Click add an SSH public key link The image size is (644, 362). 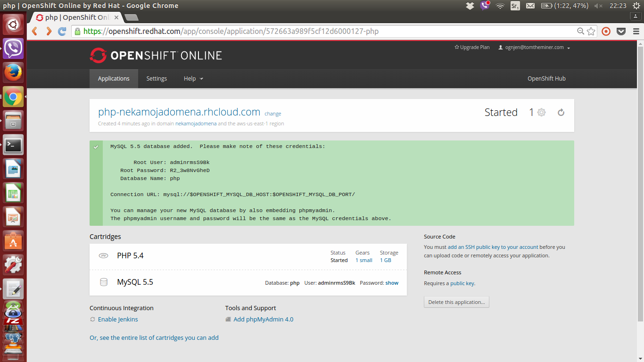pyautogui.click(x=493, y=247)
